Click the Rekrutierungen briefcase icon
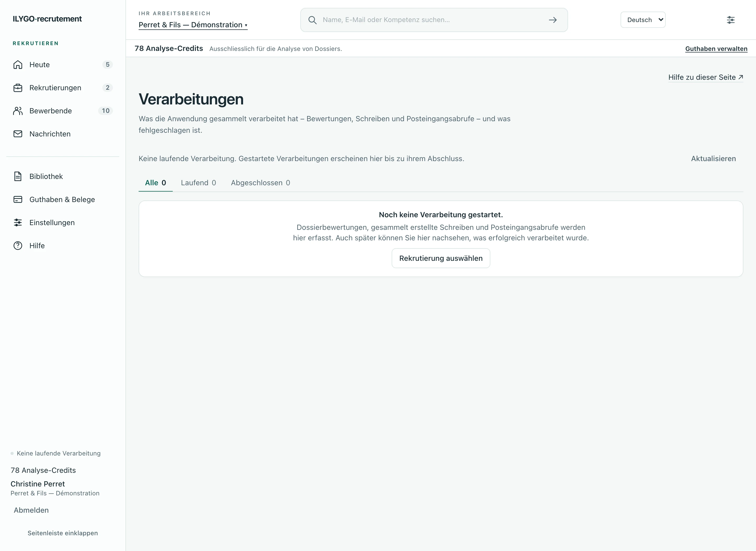The height and width of the screenshot is (551, 756). (x=18, y=88)
